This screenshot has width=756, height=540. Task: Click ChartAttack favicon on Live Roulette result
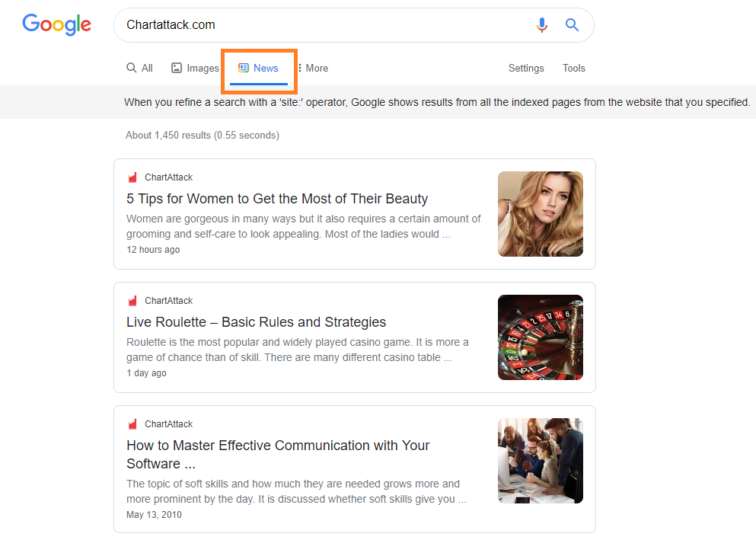(132, 301)
